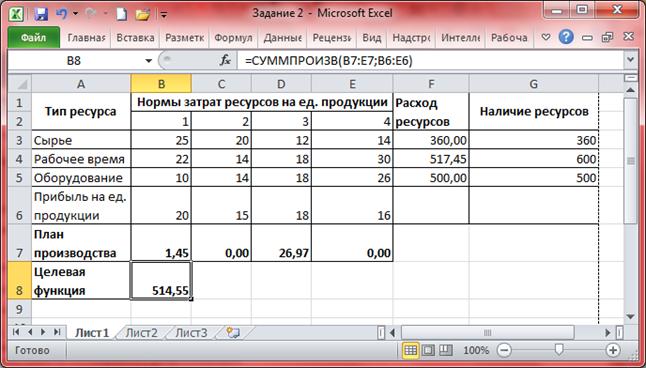The image size is (646, 368).
Task: Select column G header
Action: tap(534, 84)
